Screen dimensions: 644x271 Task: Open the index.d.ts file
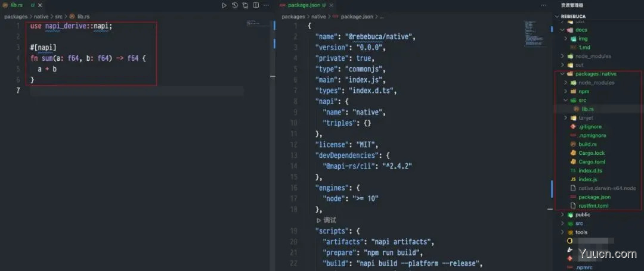coord(590,170)
